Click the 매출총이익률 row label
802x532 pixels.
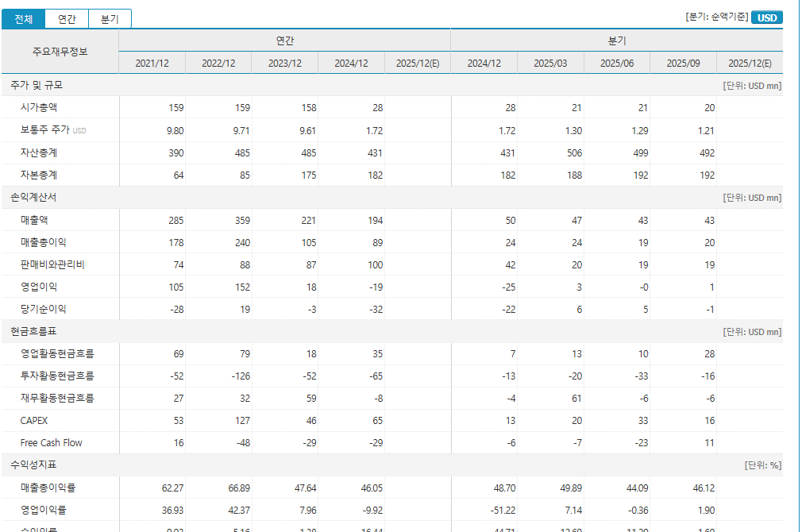[x=47, y=488]
